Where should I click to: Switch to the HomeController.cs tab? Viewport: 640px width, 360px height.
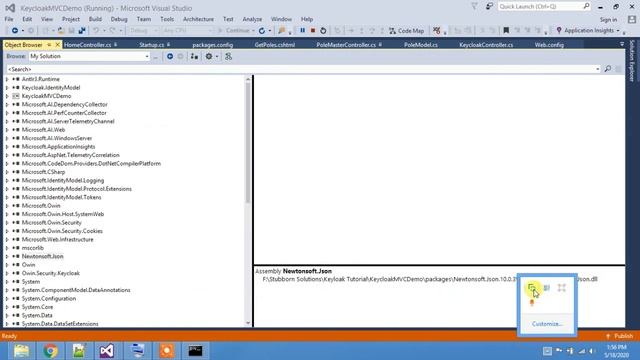pyautogui.click(x=87, y=45)
